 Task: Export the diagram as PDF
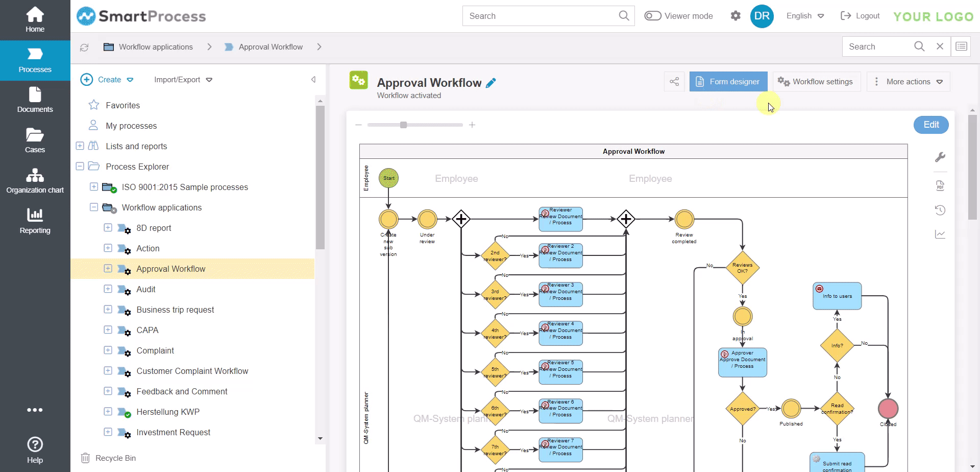(x=940, y=185)
